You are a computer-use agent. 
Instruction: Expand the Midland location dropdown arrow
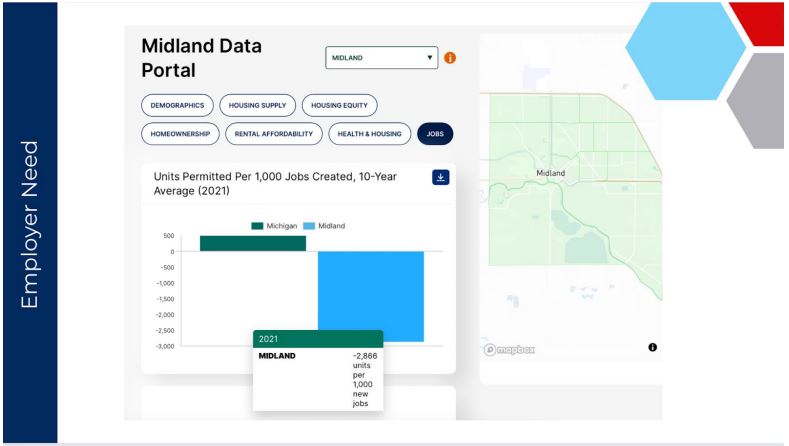[430, 58]
